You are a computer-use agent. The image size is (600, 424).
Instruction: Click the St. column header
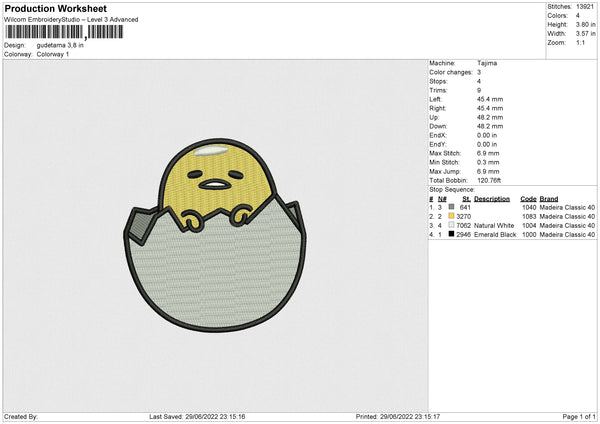tap(466, 198)
